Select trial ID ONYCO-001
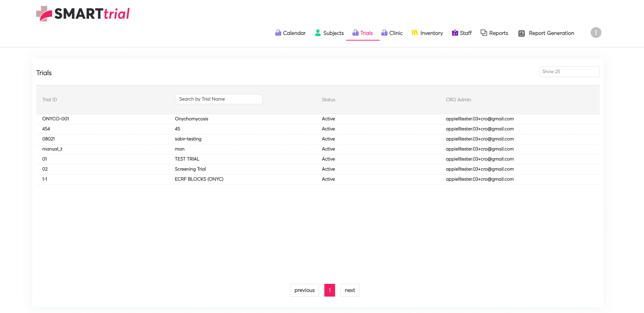The height and width of the screenshot is (313, 644). coord(56,119)
